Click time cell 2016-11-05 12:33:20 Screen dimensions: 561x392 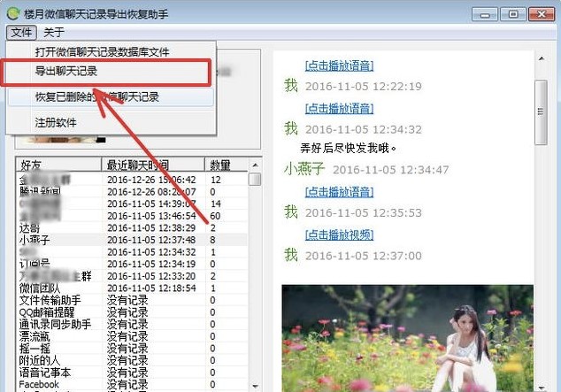151,276
